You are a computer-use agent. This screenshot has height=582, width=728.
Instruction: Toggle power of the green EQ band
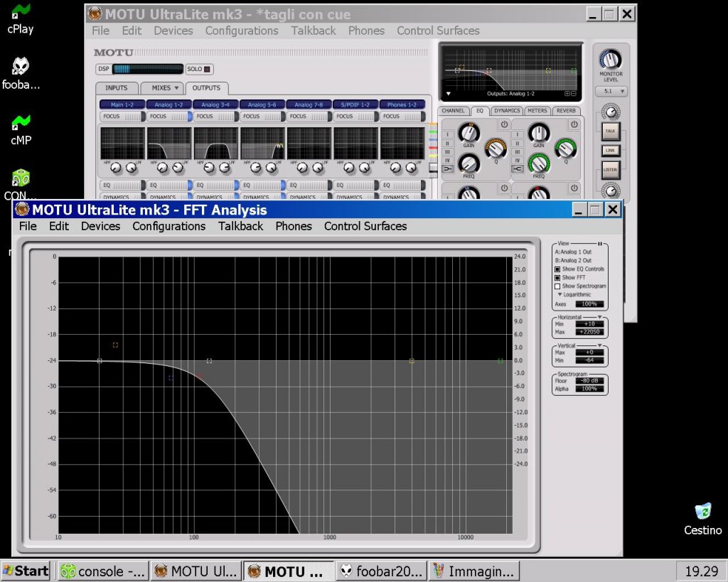tap(574, 124)
